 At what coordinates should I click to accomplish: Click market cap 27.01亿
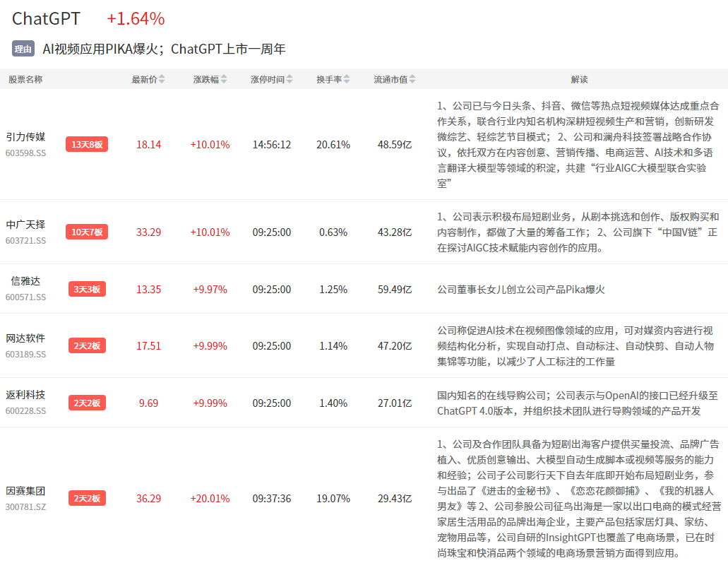395,403
